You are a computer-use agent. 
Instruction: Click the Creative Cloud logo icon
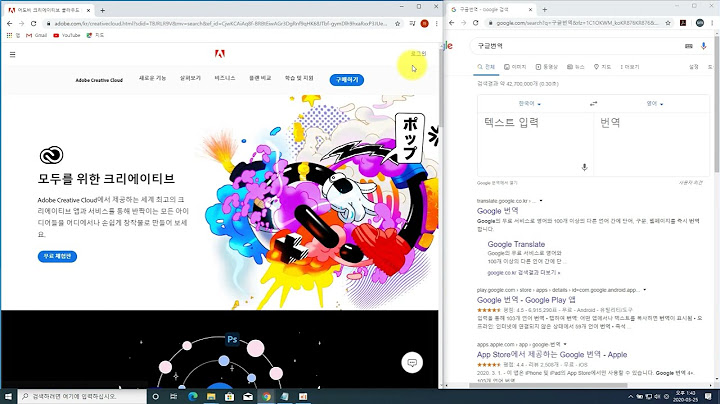pyautogui.click(x=51, y=155)
